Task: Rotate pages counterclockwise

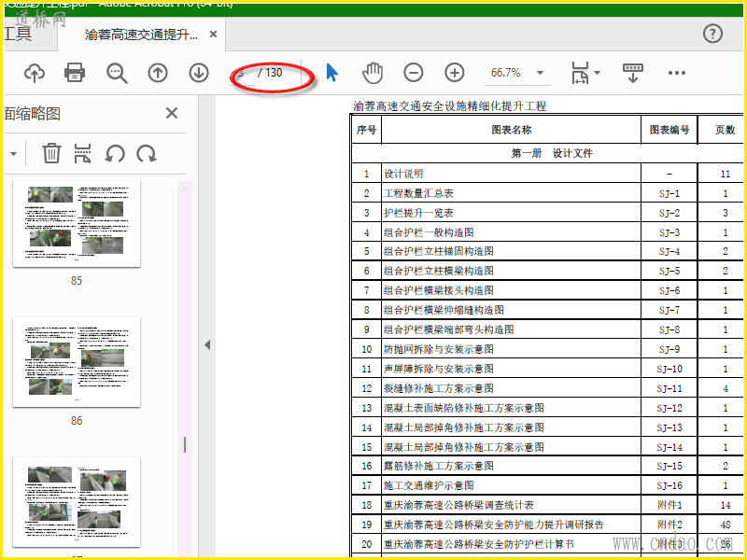Action: (115, 154)
